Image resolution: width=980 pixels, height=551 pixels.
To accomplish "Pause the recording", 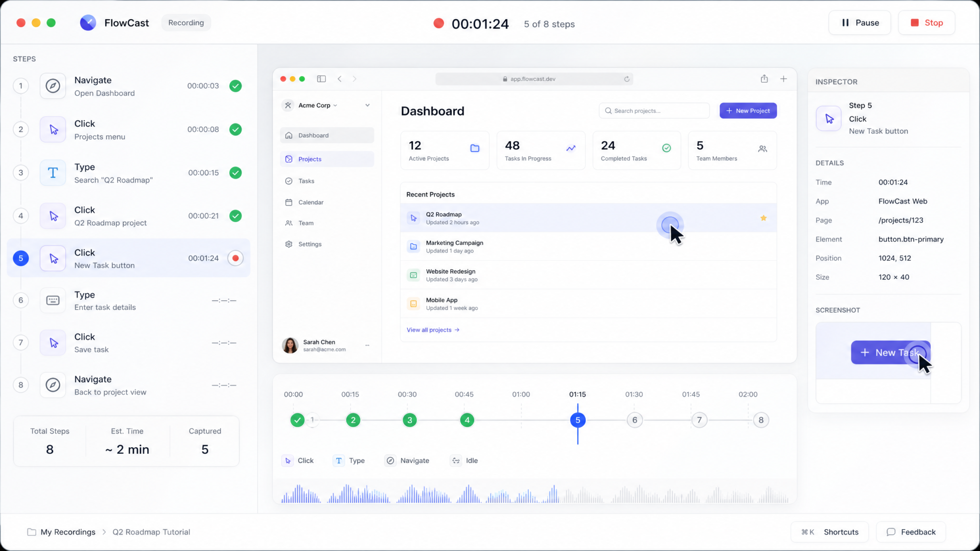I will [859, 23].
